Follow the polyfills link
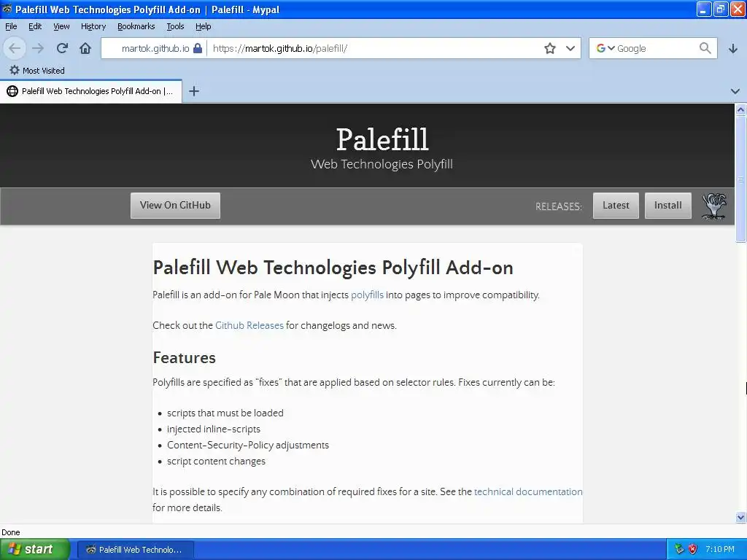 [367, 295]
